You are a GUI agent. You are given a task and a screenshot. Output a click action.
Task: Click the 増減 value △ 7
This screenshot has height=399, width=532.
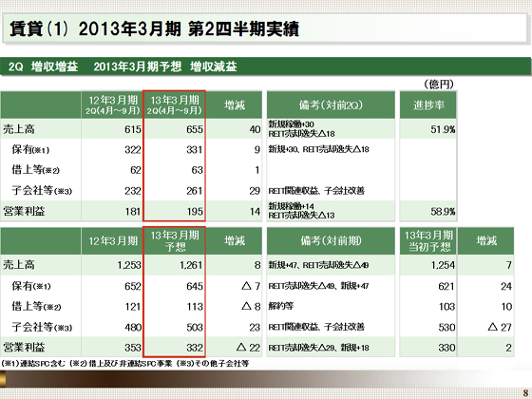251,286
